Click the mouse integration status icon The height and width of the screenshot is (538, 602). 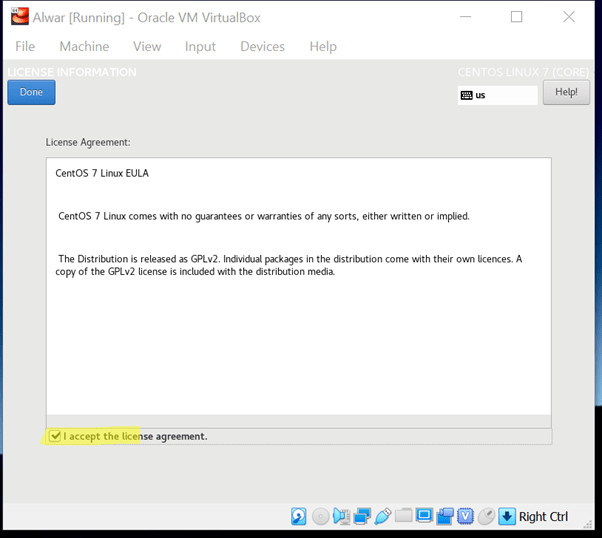[x=486, y=516]
